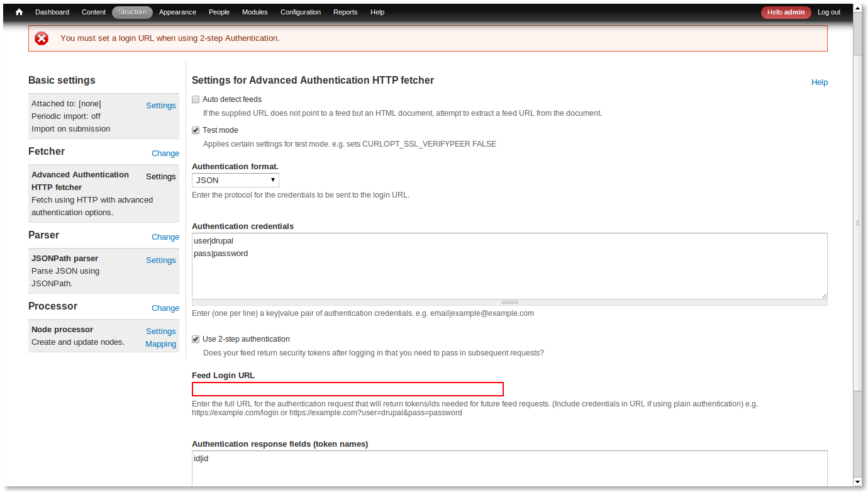This screenshot has height=492, width=868.
Task: Open the Authentication format dropdown
Action: (x=235, y=180)
